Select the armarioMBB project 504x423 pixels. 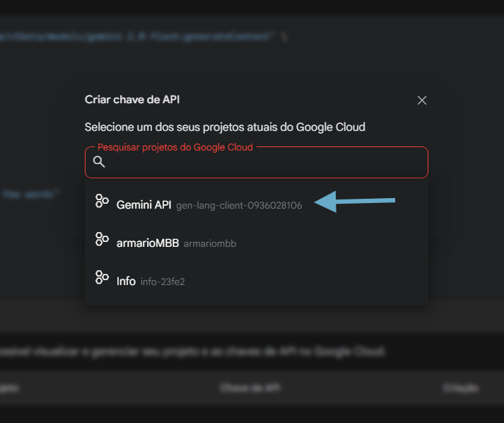tap(257, 241)
